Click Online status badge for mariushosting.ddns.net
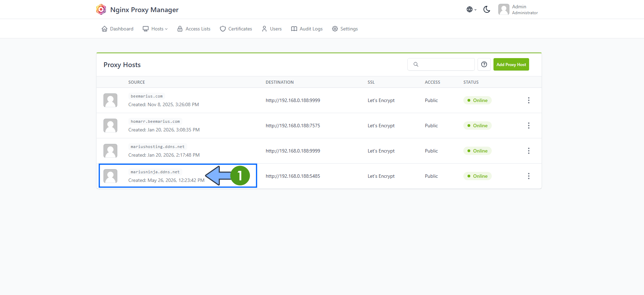This screenshot has height=295, width=644. point(478,151)
